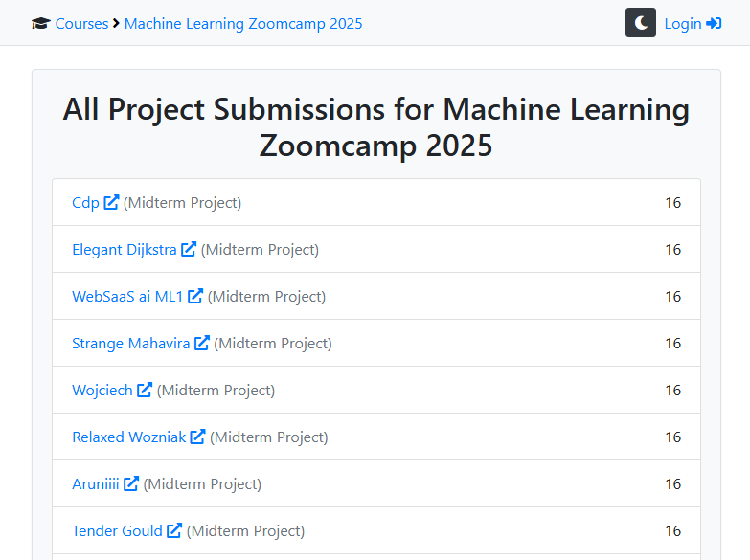
Task: Click the sign-in arrow icon beside Login
Action: tap(714, 24)
